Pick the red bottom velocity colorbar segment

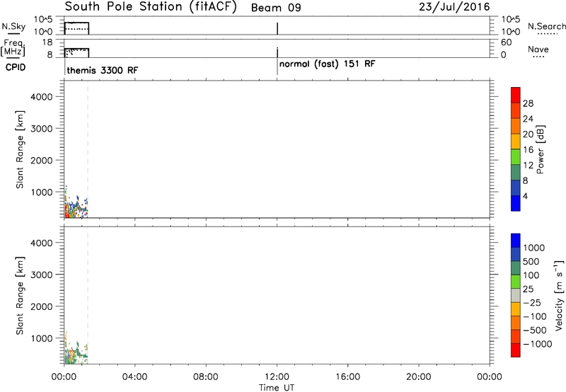coord(516,350)
